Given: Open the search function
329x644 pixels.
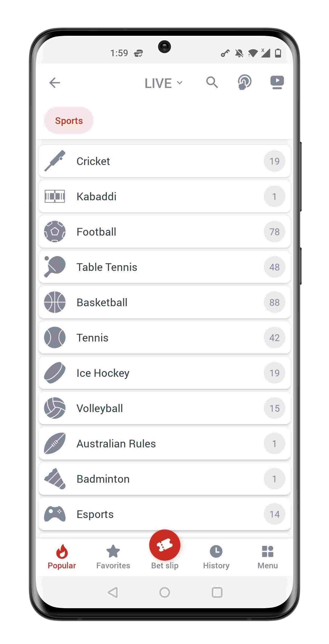Looking at the screenshot, I should [212, 82].
